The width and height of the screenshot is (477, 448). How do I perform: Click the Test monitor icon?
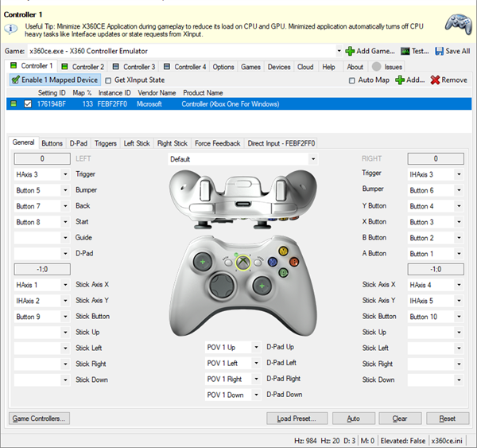pos(405,51)
